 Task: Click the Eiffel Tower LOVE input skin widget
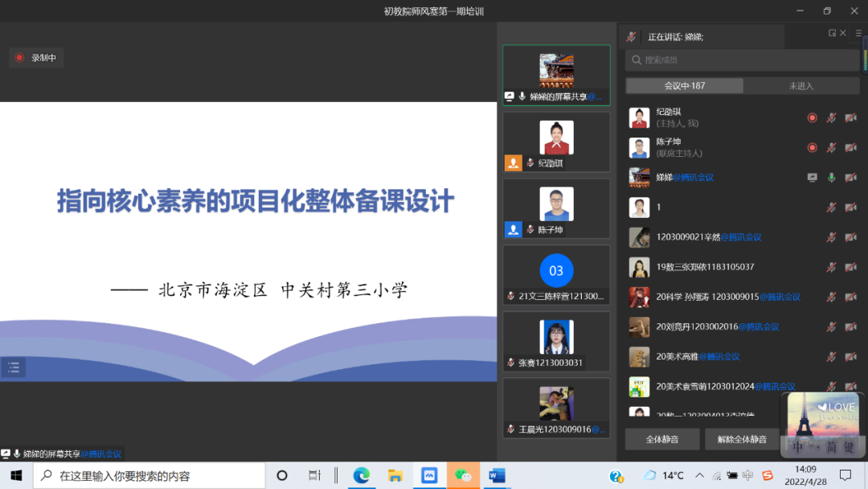823,424
